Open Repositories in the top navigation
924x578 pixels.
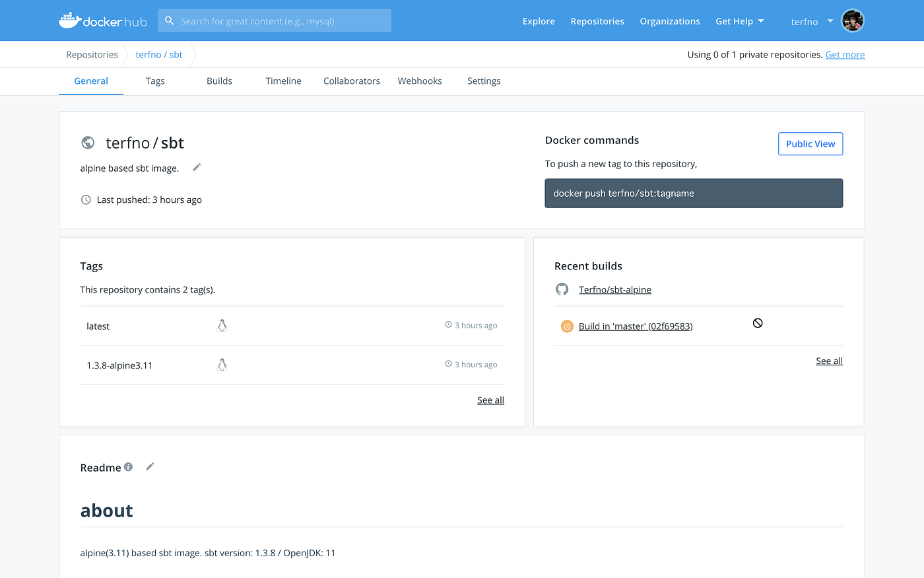(x=597, y=21)
